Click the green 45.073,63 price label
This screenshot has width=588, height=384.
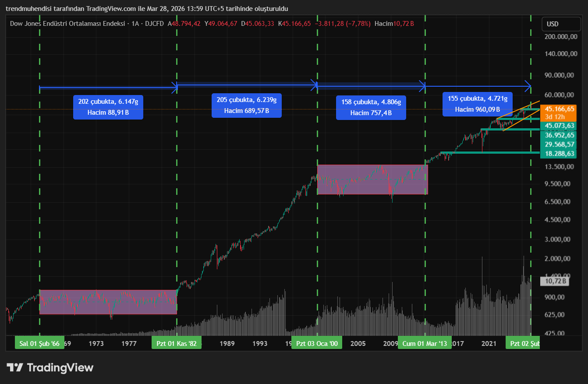point(558,126)
